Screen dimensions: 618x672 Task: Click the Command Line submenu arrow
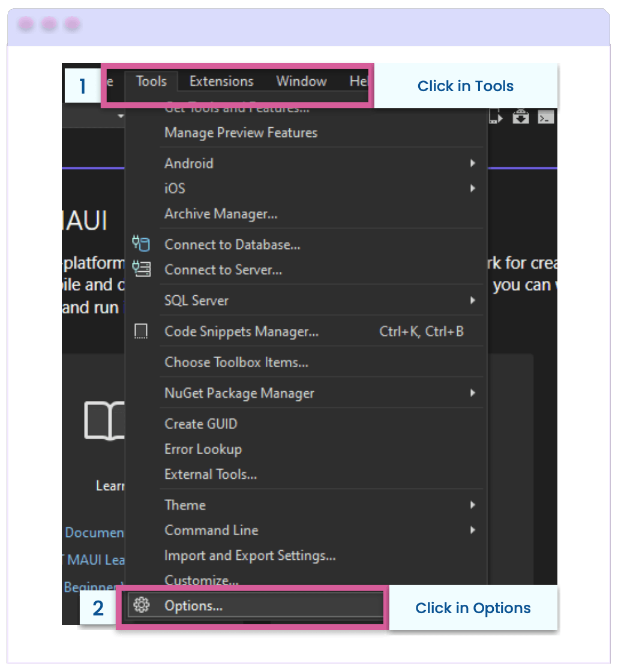[x=472, y=530]
